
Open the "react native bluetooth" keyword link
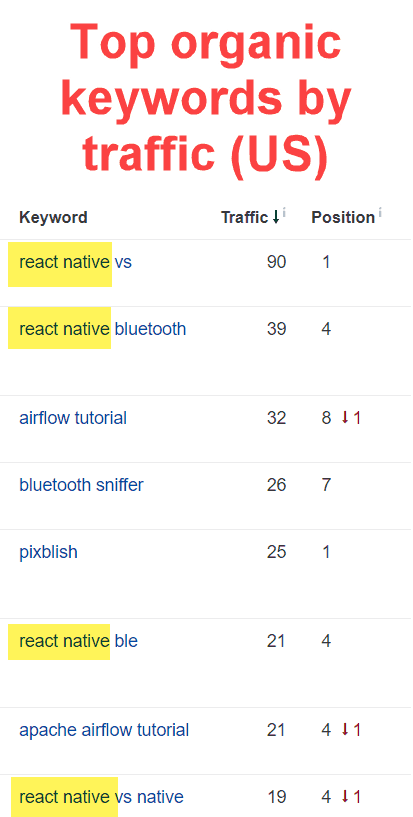tap(103, 329)
